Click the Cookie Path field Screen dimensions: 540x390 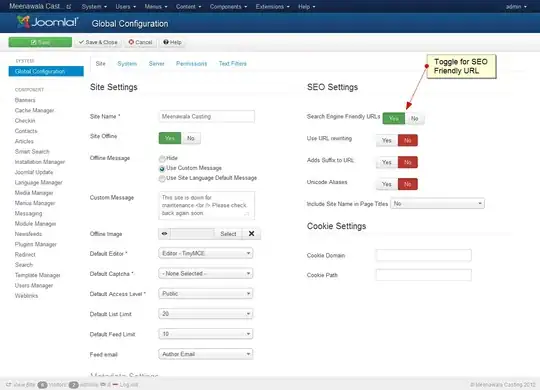(x=424, y=275)
